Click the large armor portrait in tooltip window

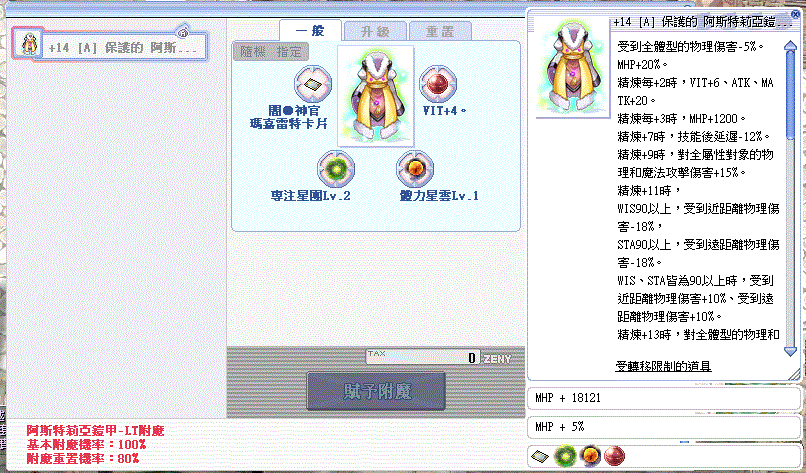572,67
